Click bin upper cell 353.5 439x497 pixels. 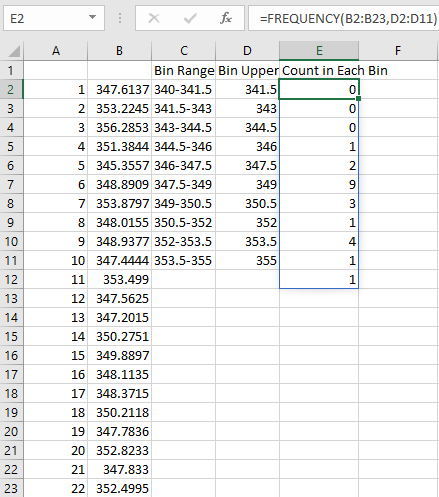click(248, 241)
